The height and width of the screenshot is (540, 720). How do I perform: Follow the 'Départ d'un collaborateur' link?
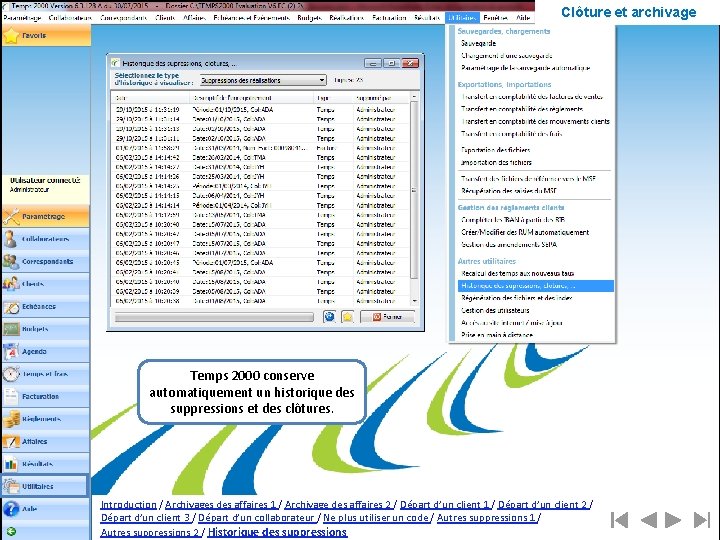coord(256,518)
